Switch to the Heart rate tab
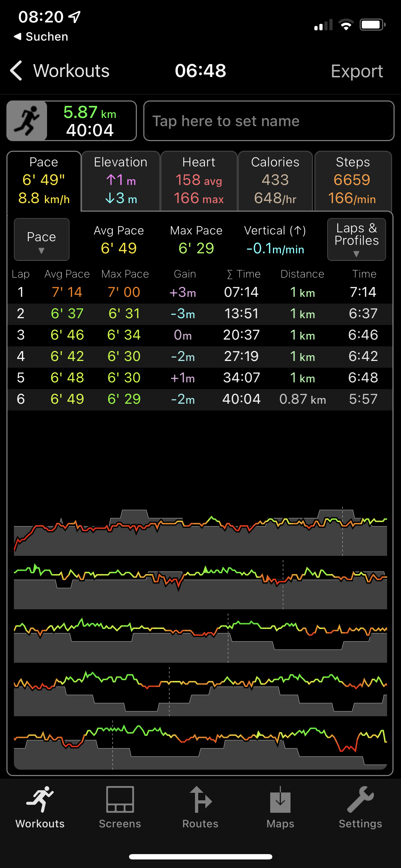 pyautogui.click(x=199, y=181)
